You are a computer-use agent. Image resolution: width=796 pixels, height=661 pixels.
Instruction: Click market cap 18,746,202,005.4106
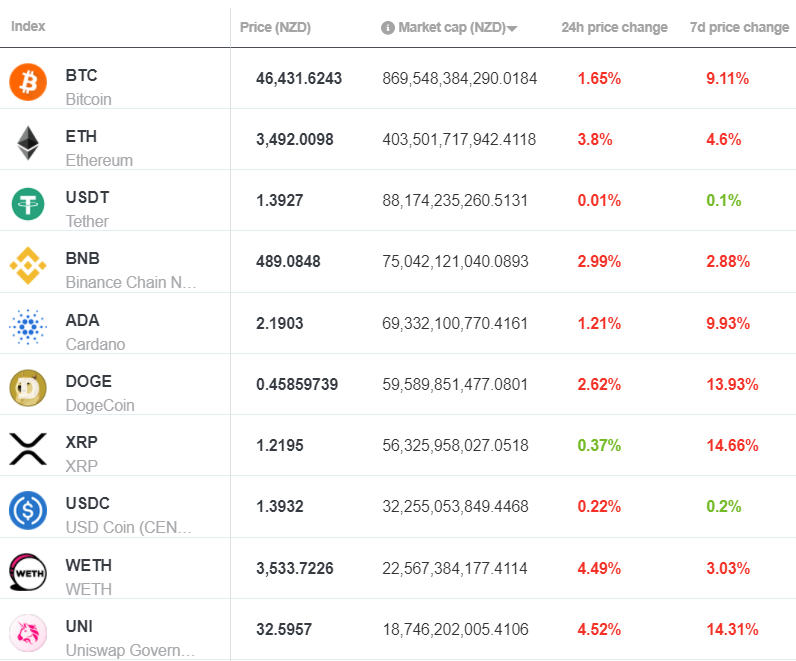coord(455,629)
